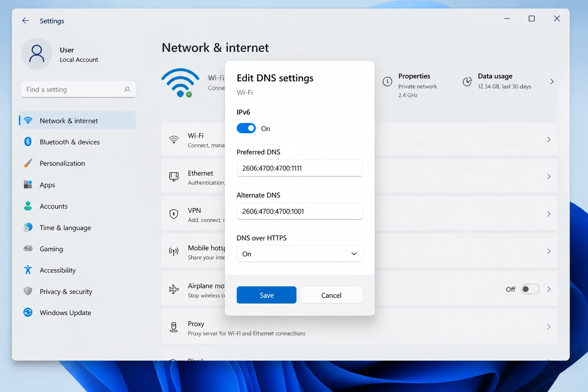The height and width of the screenshot is (392, 588).
Task: Click the VPN shield icon
Action: pyautogui.click(x=174, y=214)
